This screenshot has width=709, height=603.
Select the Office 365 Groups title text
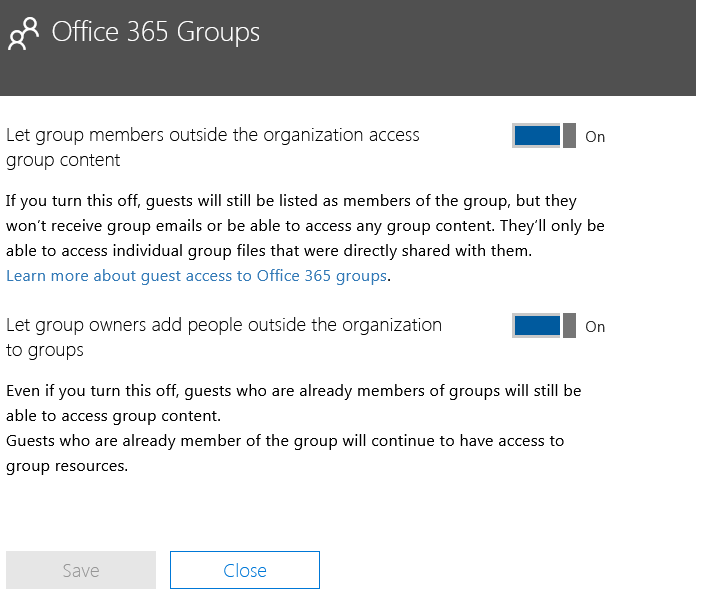156,32
